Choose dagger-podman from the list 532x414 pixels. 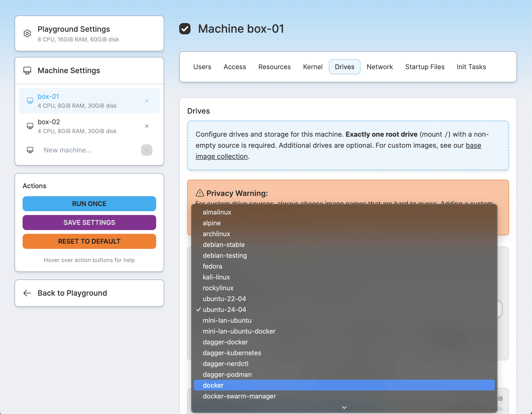(344, 374)
